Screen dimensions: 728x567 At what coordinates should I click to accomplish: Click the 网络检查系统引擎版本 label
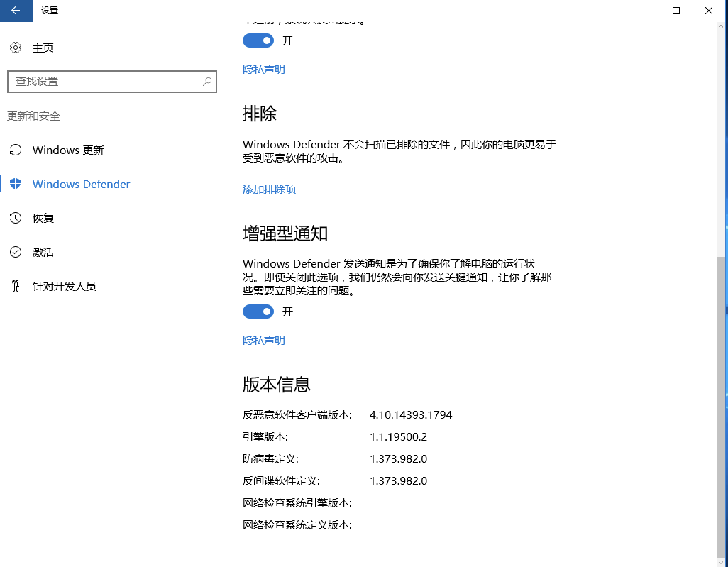(x=297, y=503)
